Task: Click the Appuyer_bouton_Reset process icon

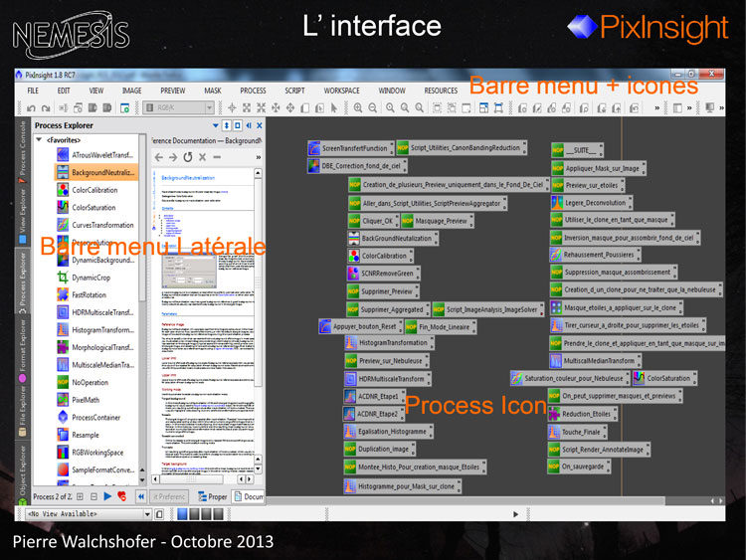Action: (361, 327)
